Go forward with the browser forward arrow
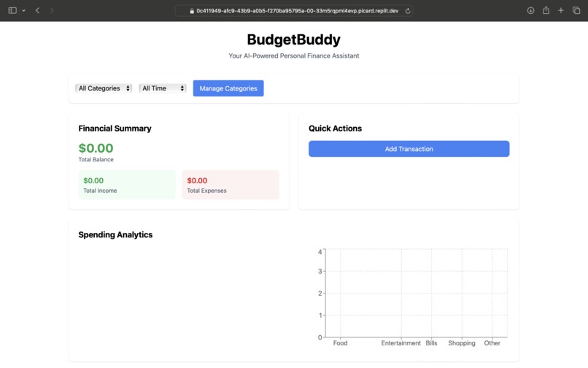Image resolution: width=588 pixels, height=368 pixels. tap(52, 10)
